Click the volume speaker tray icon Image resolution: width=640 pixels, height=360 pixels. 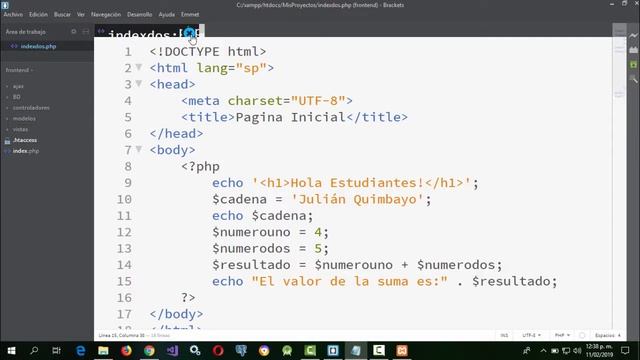pyautogui.click(x=577, y=351)
